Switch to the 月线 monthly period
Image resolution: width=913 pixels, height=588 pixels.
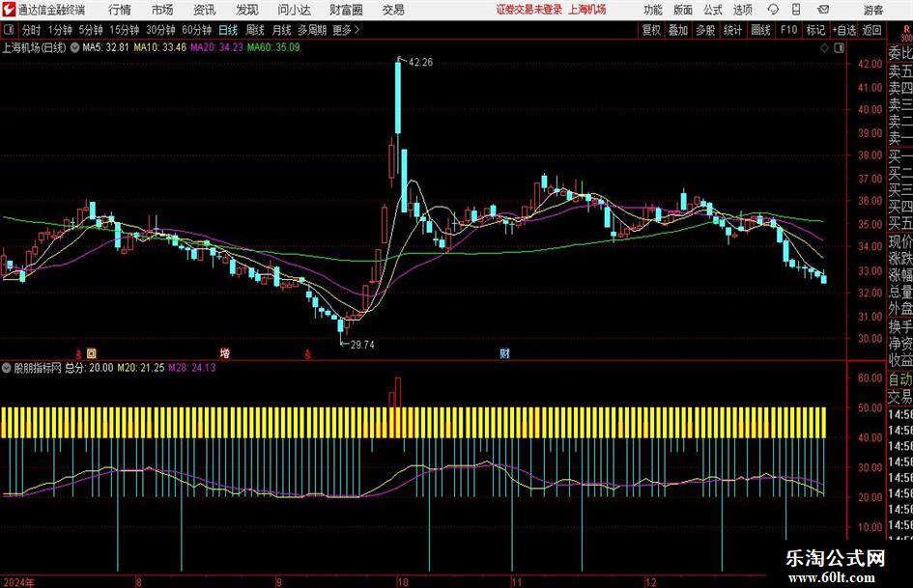282,30
